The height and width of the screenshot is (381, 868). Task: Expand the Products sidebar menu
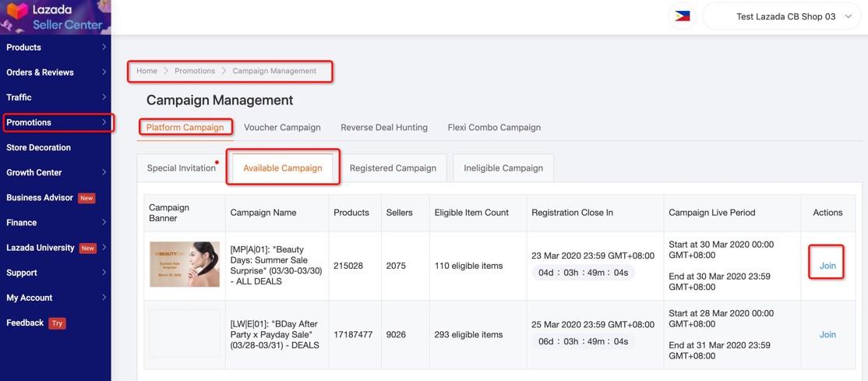(x=56, y=48)
